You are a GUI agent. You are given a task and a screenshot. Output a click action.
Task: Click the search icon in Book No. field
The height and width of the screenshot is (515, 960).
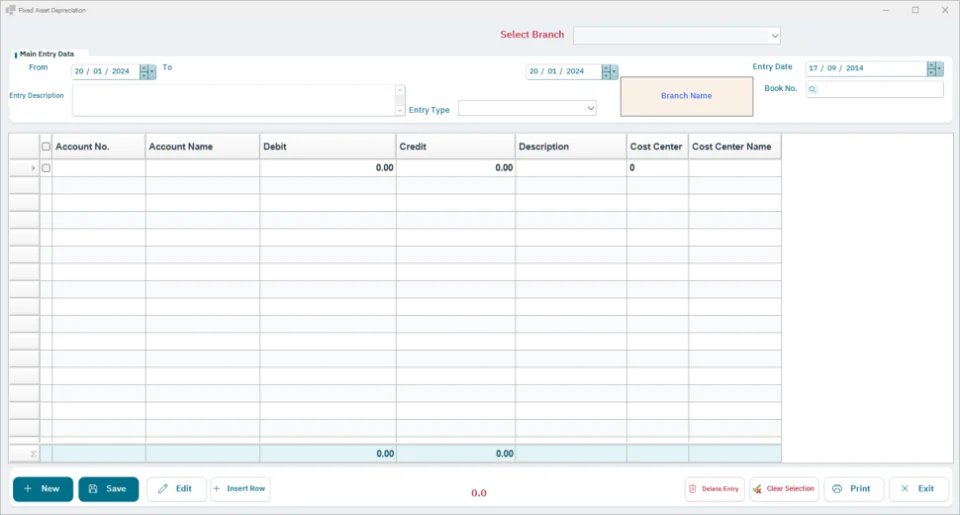(812, 89)
